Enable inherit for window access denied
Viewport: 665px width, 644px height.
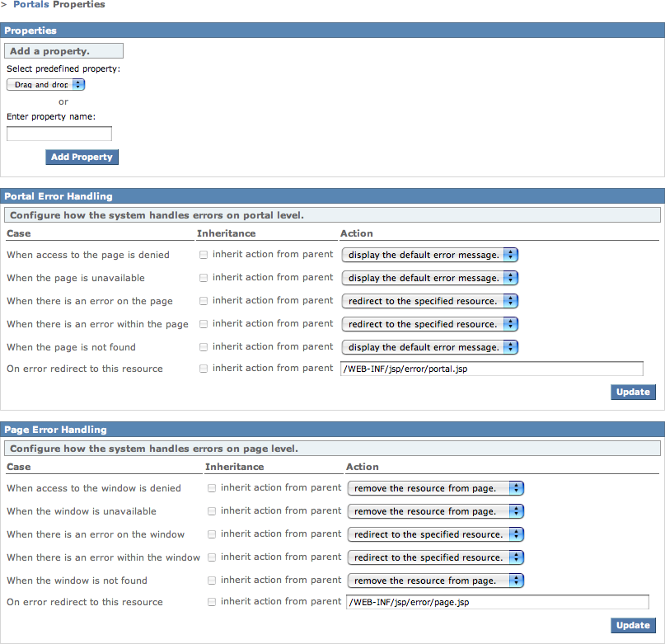(x=212, y=488)
